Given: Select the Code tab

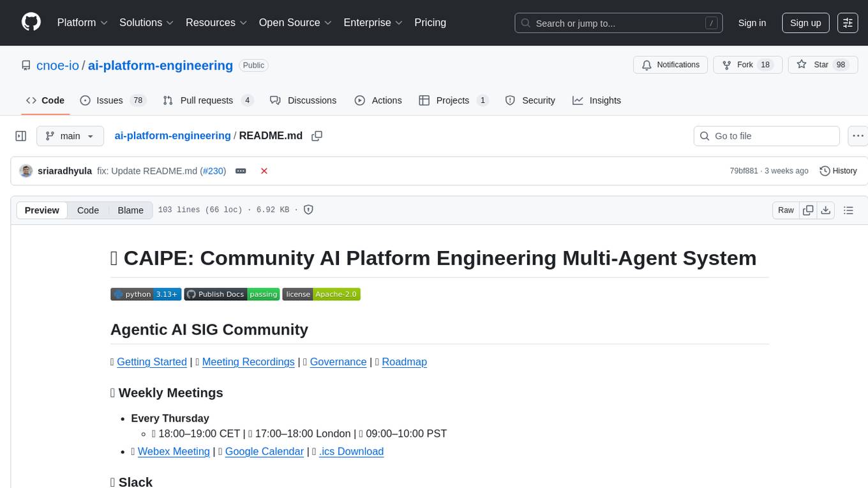Looking at the screenshot, I should click(45, 100).
